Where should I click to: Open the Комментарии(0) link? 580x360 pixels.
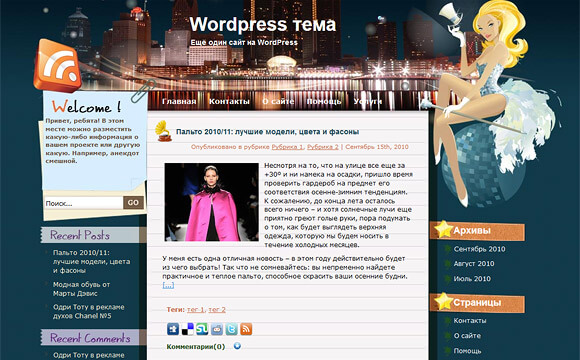(x=196, y=347)
